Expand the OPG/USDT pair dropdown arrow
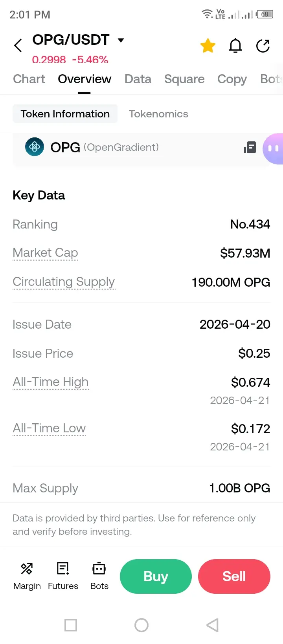 pos(121,40)
